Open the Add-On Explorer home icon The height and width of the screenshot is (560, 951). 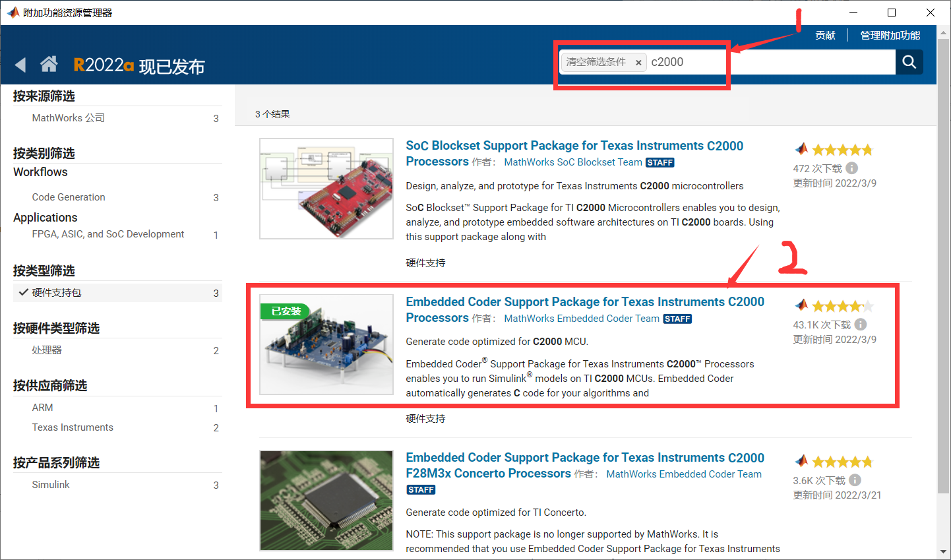coord(49,64)
